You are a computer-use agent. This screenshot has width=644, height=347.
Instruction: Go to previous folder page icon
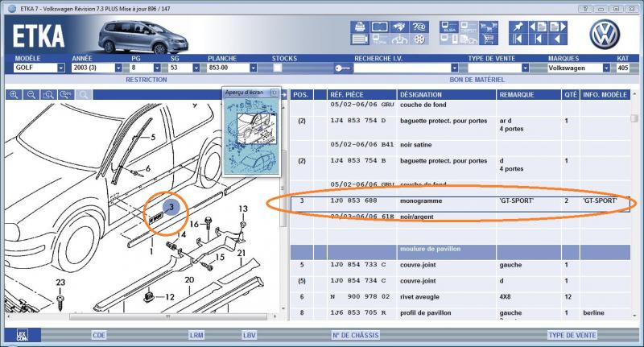[538, 27]
